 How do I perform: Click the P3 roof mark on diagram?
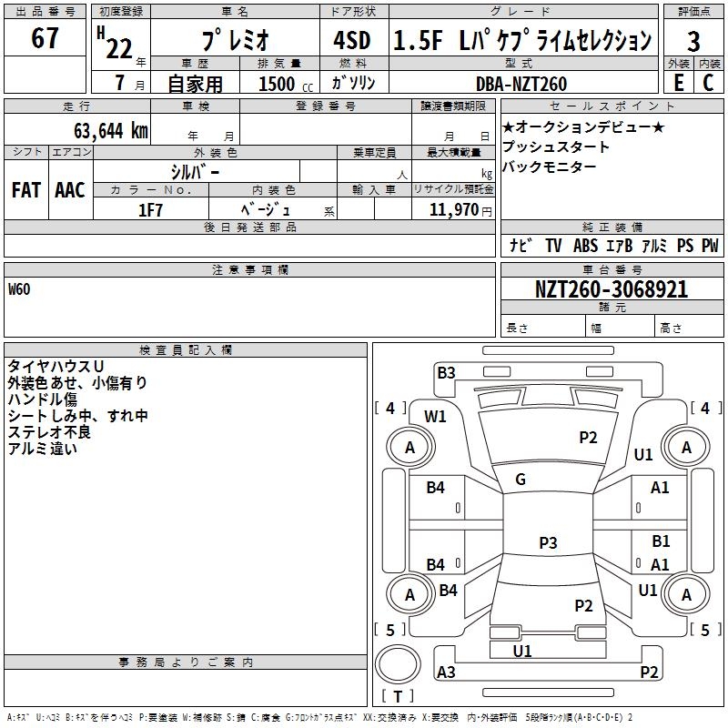click(548, 542)
